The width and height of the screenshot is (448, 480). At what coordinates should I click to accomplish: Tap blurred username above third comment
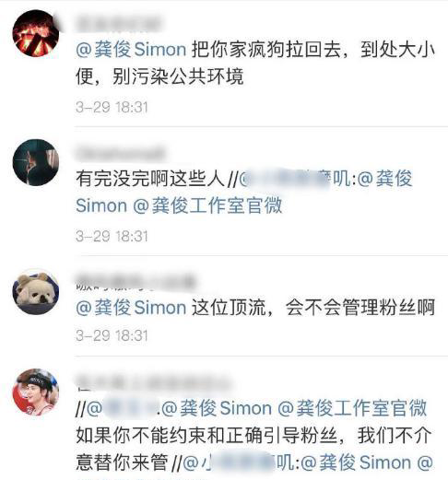pyautogui.click(x=136, y=282)
